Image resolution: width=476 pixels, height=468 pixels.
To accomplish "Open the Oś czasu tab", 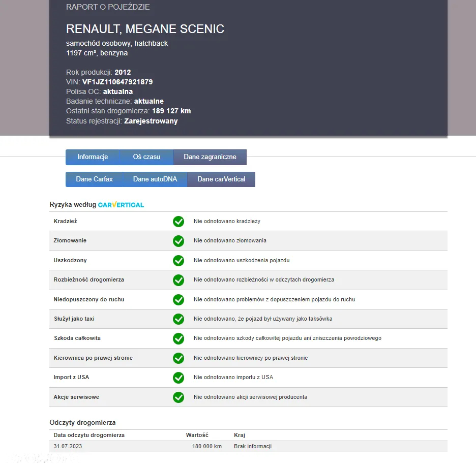I will click(x=146, y=157).
